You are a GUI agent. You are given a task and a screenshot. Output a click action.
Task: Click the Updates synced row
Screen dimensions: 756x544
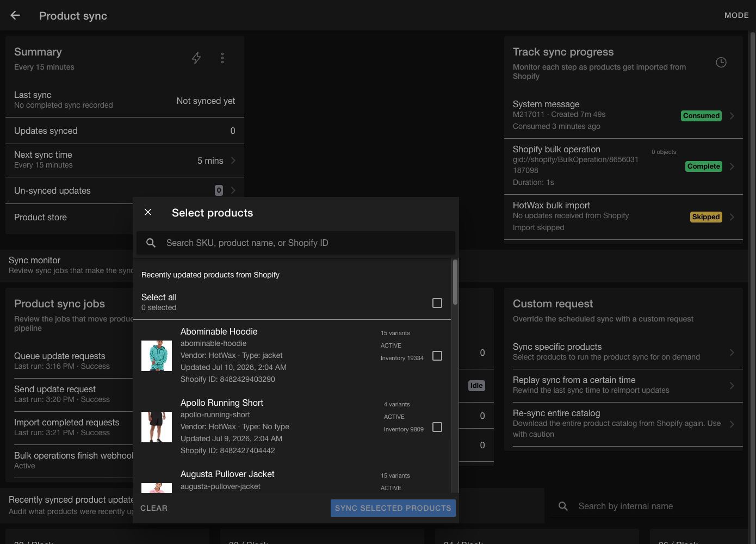[125, 131]
